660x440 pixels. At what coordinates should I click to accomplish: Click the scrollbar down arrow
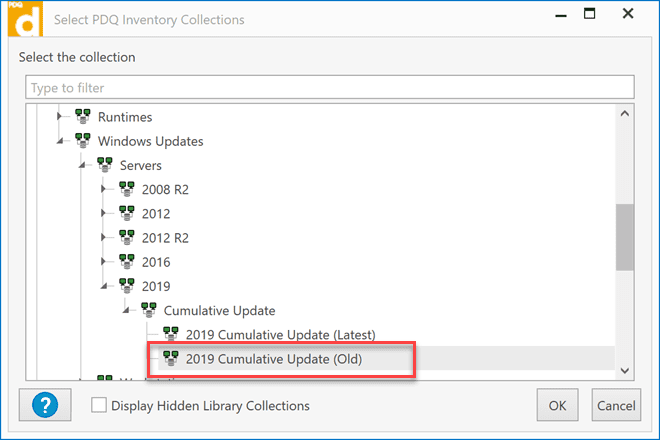(625, 370)
